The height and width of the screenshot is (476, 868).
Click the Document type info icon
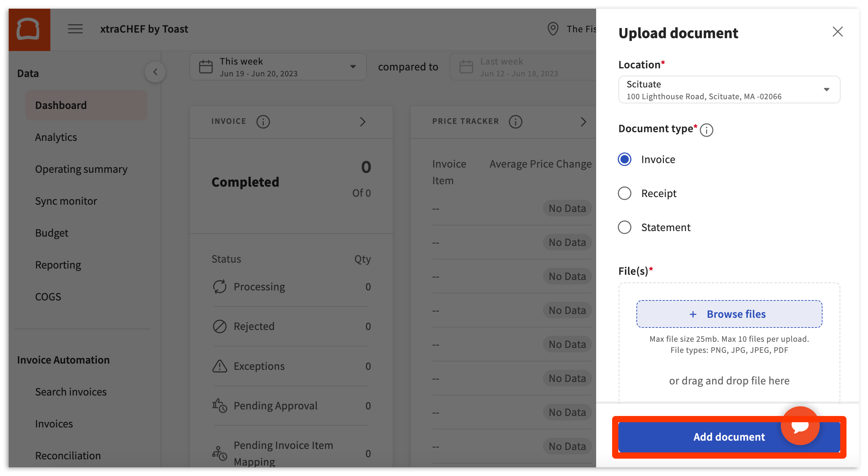(706, 130)
